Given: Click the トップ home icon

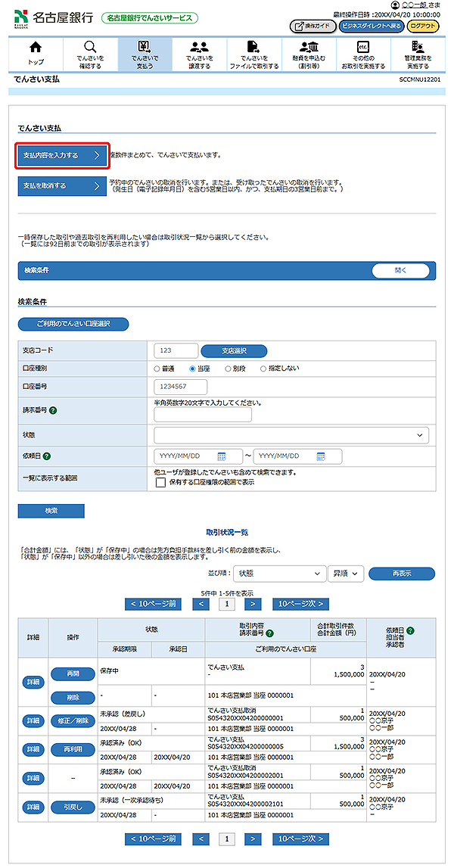Looking at the screenshot, I should (x=36, y=47).
